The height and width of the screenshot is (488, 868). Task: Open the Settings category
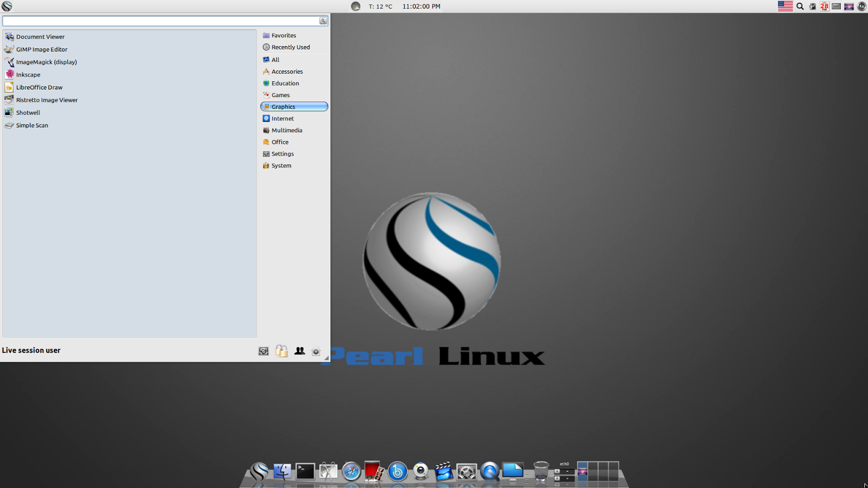tap(294, 154)
